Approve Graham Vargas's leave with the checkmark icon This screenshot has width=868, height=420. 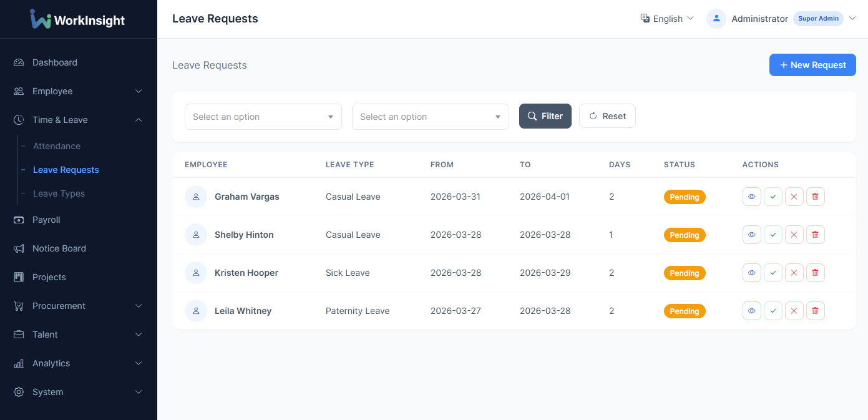click(x=773, y=197)
